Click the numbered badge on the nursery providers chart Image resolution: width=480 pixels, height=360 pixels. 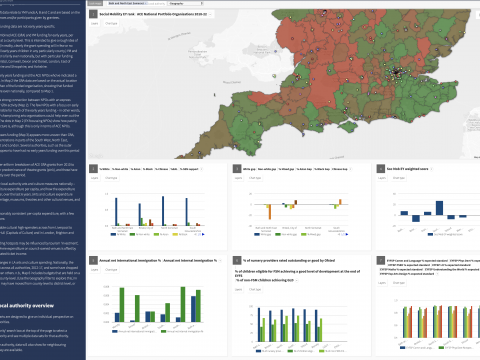coord(237,260)
